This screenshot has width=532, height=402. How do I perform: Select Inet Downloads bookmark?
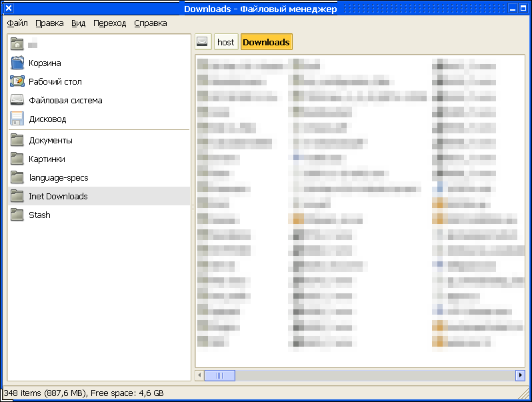(58, 197)
